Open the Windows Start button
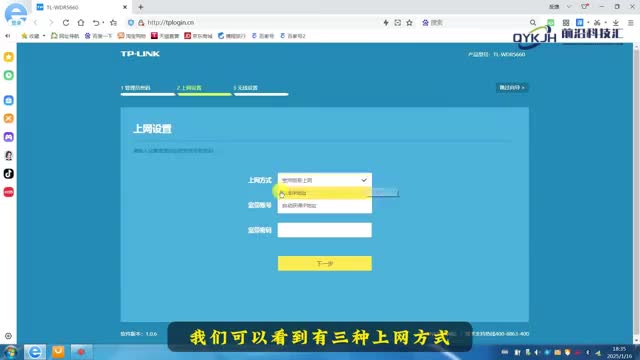 tap(10, 352)
